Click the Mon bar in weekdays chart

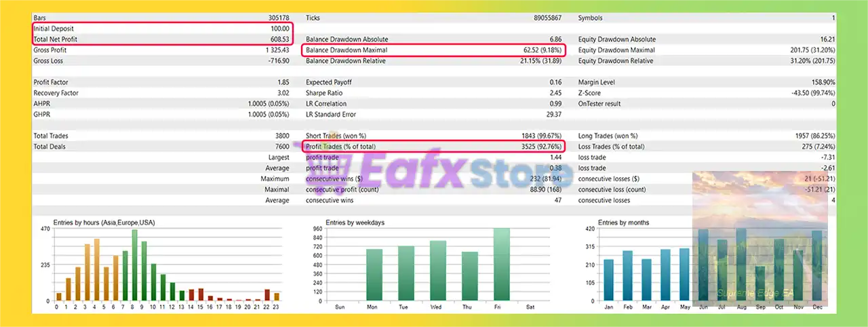click(374, 275)
